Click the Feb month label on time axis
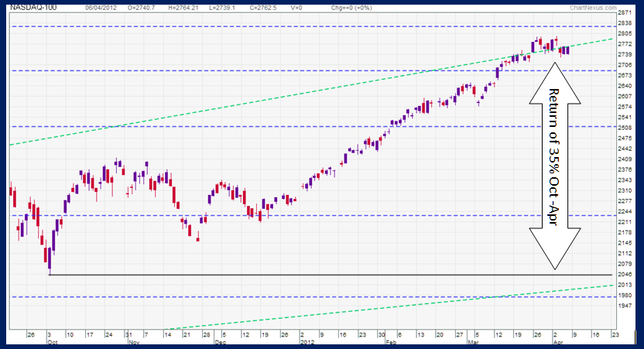Screen dimensions: 644x349 pos(391,342)
